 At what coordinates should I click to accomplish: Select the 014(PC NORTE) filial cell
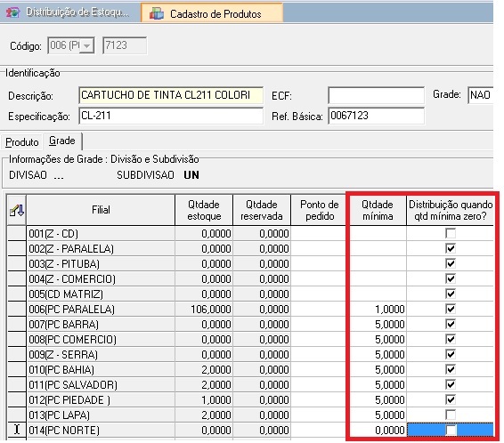[101, 430]
